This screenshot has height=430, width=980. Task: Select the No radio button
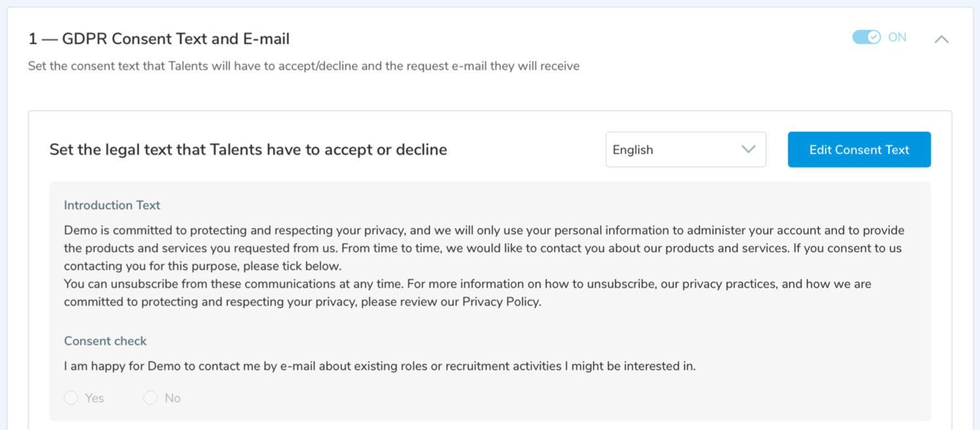pos(150,398)
